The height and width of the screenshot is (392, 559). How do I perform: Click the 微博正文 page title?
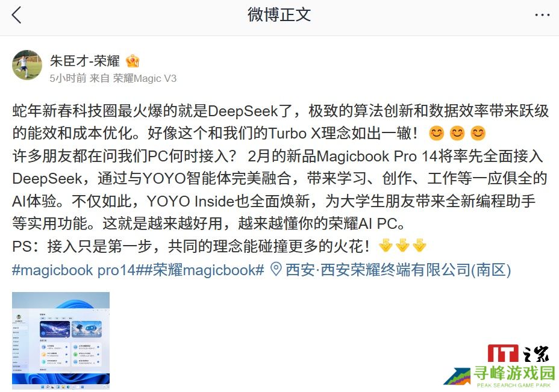[279, 15]
